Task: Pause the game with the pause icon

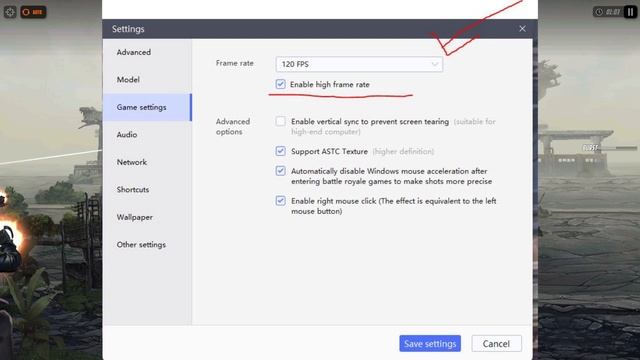Action: 630,12
